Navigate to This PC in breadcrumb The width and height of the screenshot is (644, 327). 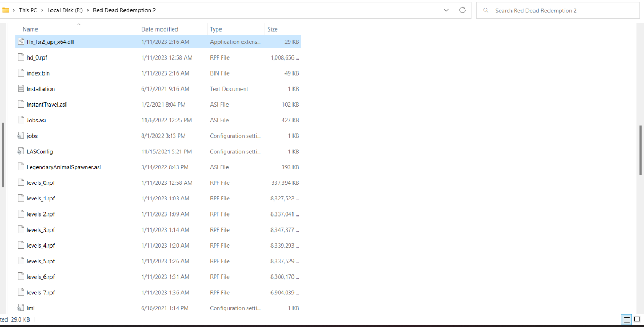[x=28, y=10]
